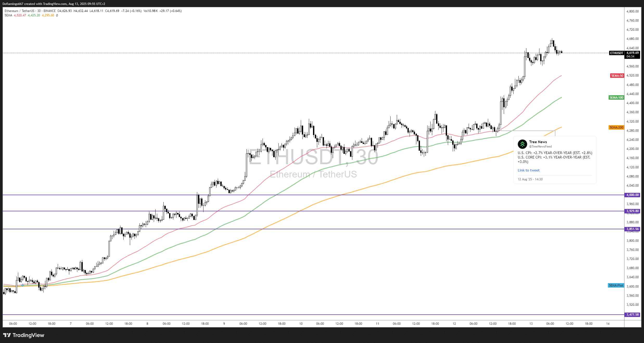Viewport: 644px width, 343px height.
Task: Click the TradingView logo at bottom left
Action: tap(23, 335)
